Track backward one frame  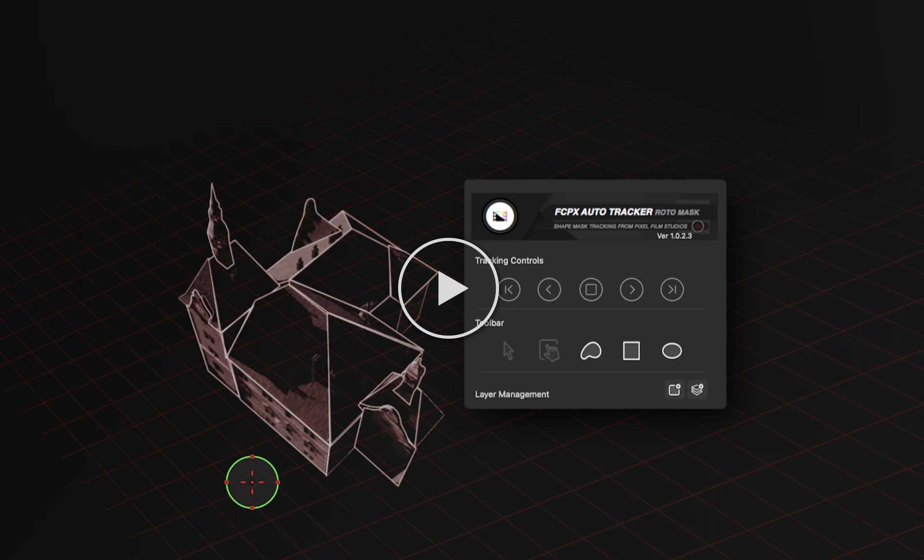tap(549, 290)
